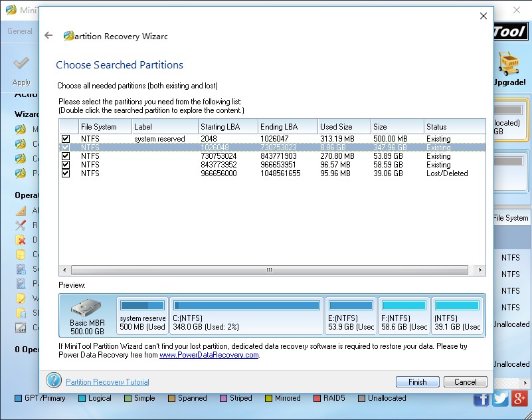The height and width of the screenshot is (420, 532).
Task: Click the horizontal scrollbar of partition list
Action: 270,270
